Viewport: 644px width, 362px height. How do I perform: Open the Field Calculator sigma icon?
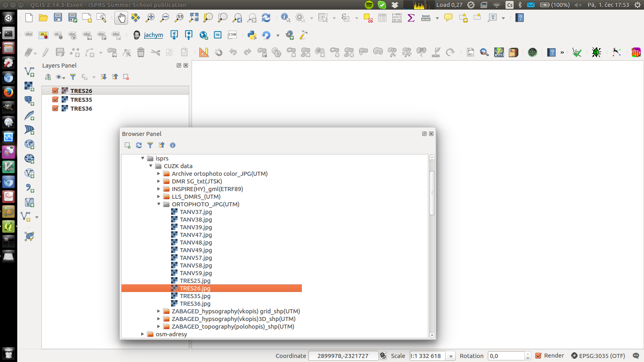411,18
